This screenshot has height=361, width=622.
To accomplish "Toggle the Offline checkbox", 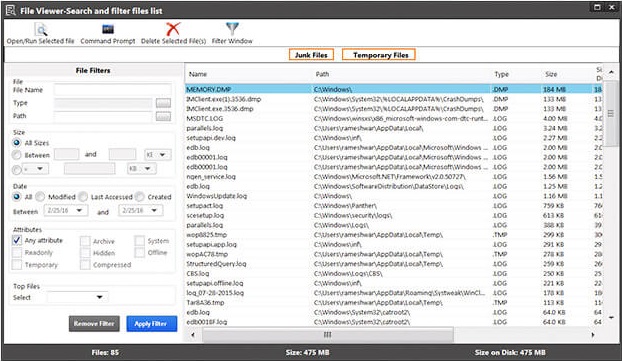I will click(x=140, y=252).
